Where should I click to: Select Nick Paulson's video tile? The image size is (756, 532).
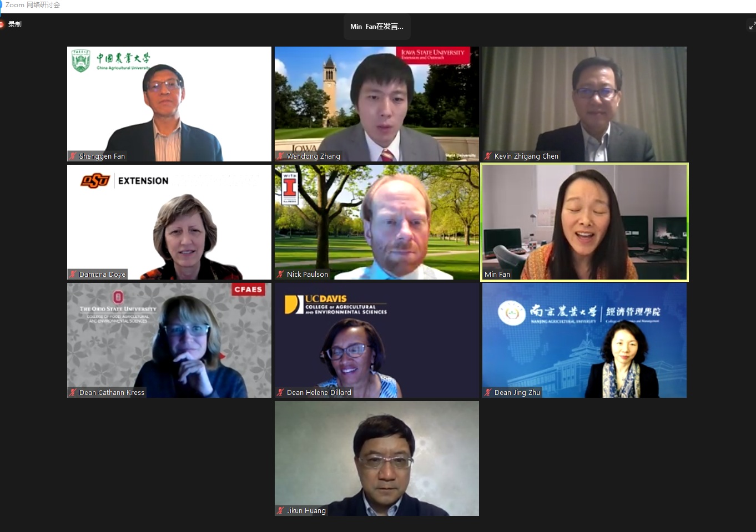[377, 222]
